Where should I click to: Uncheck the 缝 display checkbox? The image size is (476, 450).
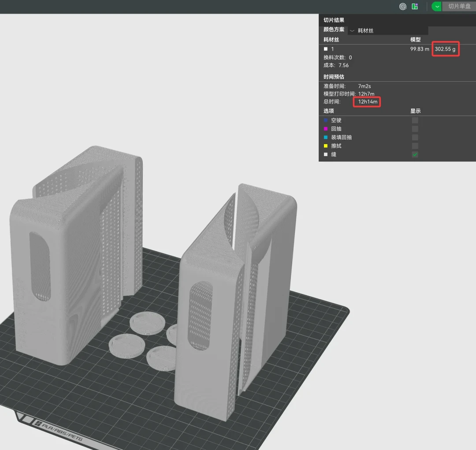tap(415, 154)
